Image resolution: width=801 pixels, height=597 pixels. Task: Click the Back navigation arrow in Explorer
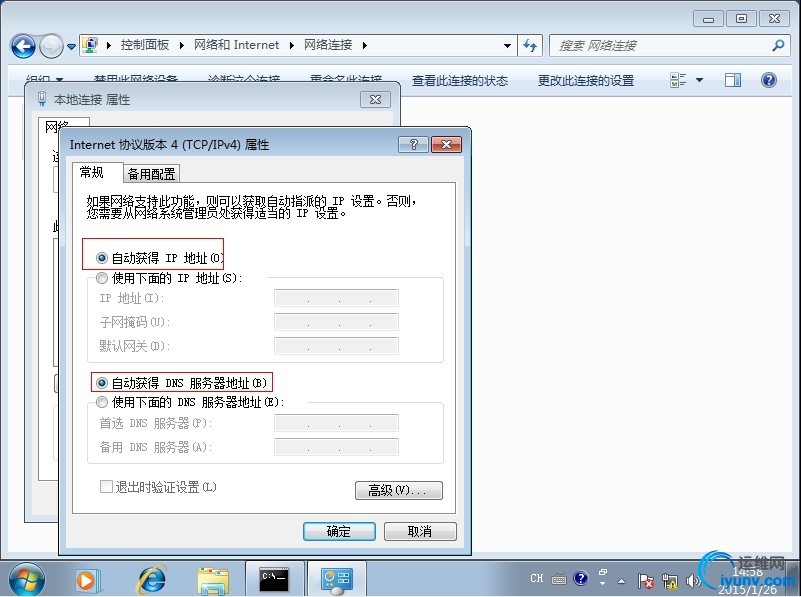(23, 46)
